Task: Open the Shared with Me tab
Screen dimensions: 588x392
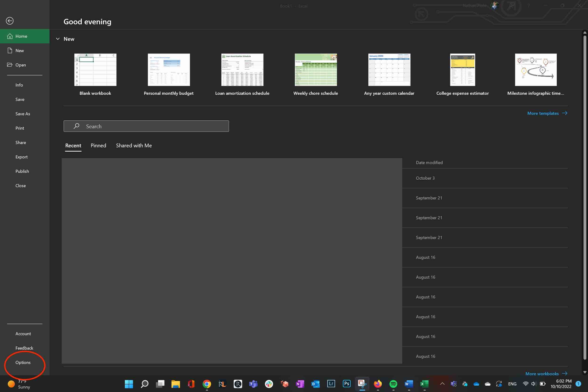Action: [134, 145]
